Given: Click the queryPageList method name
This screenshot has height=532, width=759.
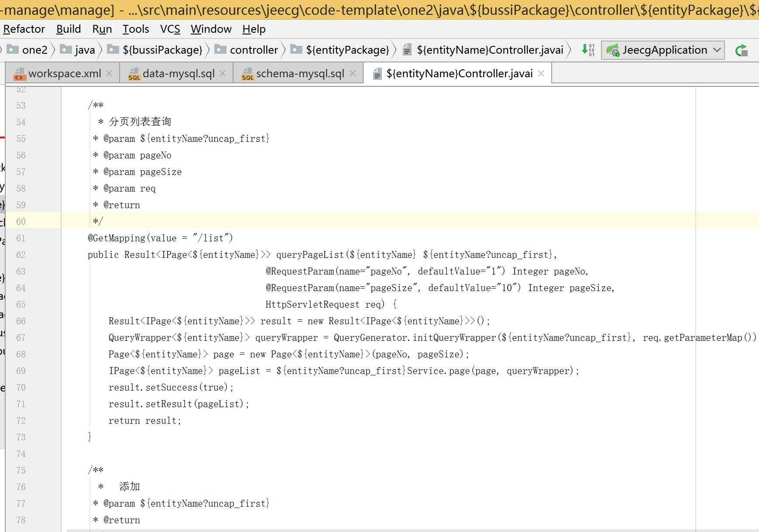Looking at the screenshot, I should pyautogui.click(x=310, y=255).
